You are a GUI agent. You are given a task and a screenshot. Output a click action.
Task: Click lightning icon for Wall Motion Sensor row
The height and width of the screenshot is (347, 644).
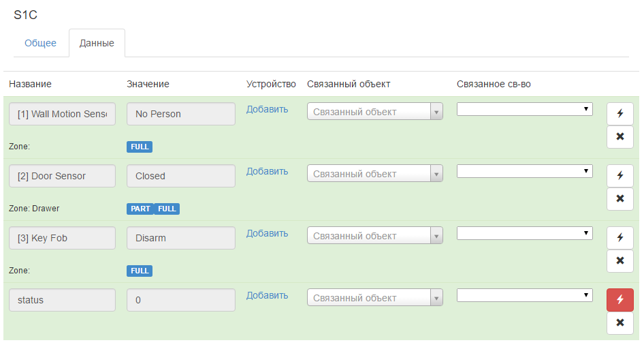pos(619,114)
